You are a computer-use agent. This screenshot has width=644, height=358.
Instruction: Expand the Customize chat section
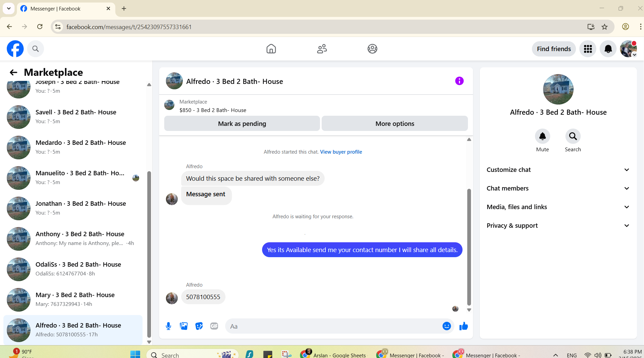pos(558,170)
